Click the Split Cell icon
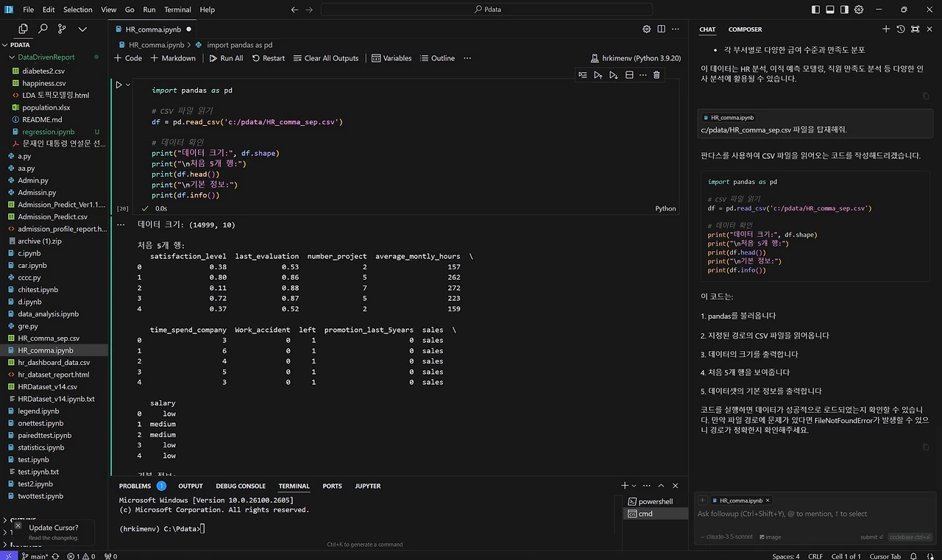Screen dimensions: 942x560 pos(629,75)
